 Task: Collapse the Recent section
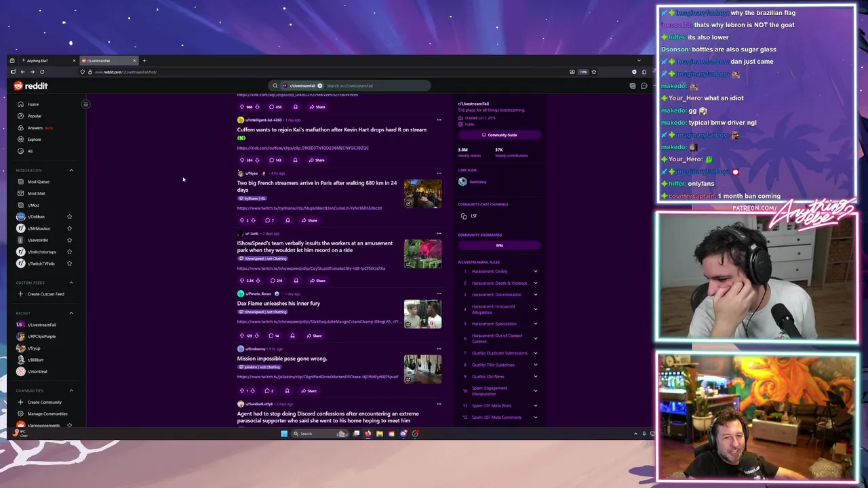point(71,313)
